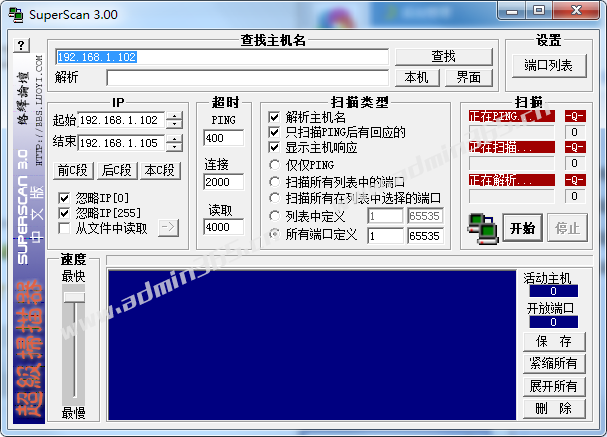607x437 pixels.
Task: Select the 仅仅PING radio option
Action: tap(274, 165)
